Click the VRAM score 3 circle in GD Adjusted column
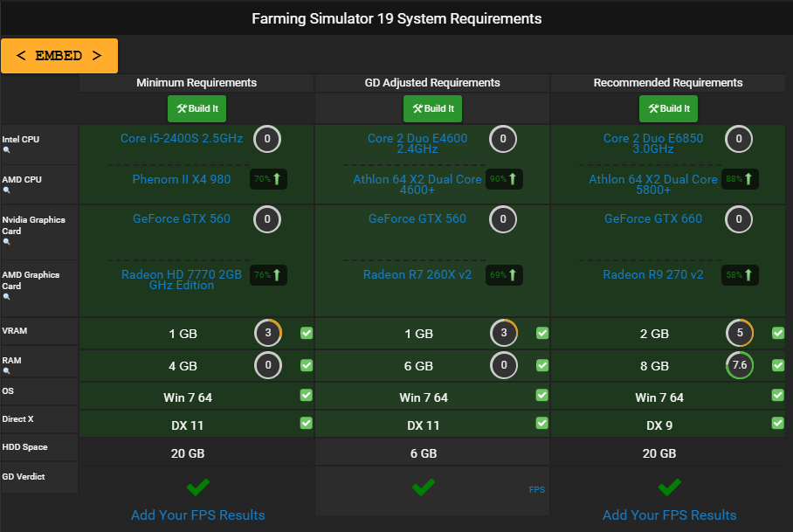 pyautogui.click(x=504, y=333)
